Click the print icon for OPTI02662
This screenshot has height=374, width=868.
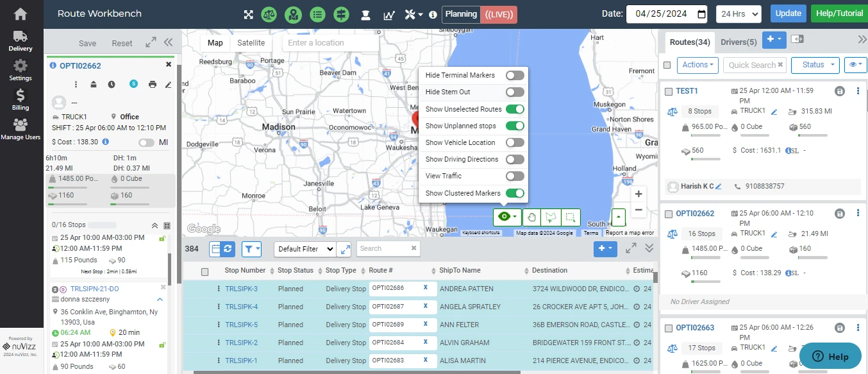tap(152, 84)
